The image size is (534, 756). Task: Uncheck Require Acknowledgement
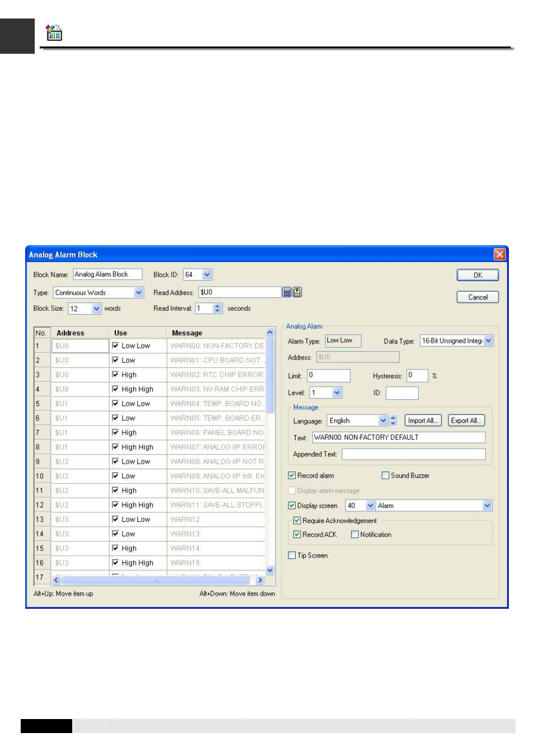click(297, 521)
